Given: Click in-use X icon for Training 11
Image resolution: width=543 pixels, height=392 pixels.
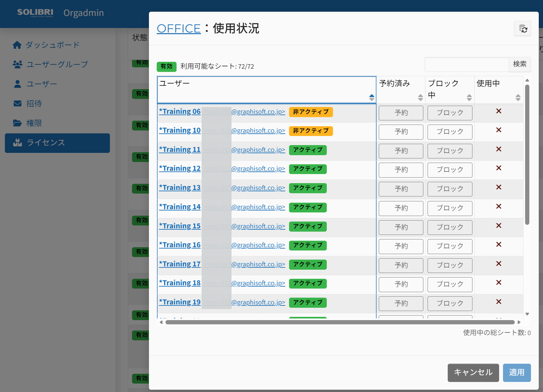Looking at the screenshot, I should [499, 149].
